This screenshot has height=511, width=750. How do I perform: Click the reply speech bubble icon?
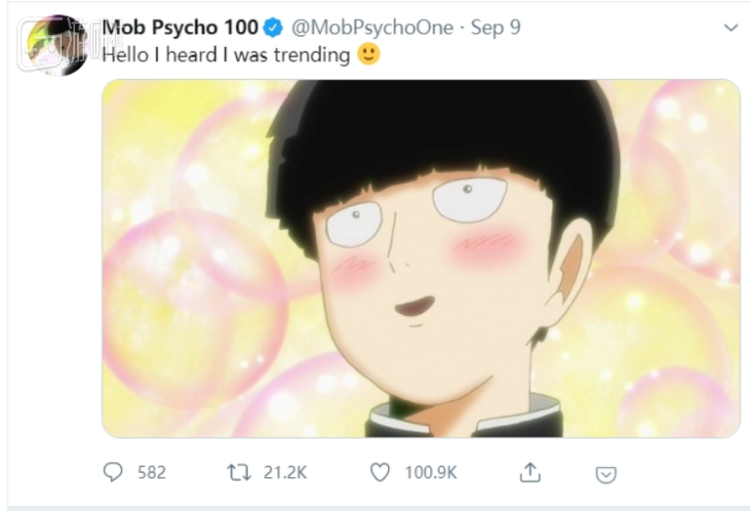[113, 472]
